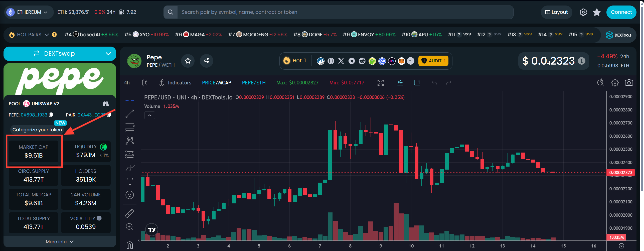Take a chart snapshot with camera icon

(x=629, y=83)
